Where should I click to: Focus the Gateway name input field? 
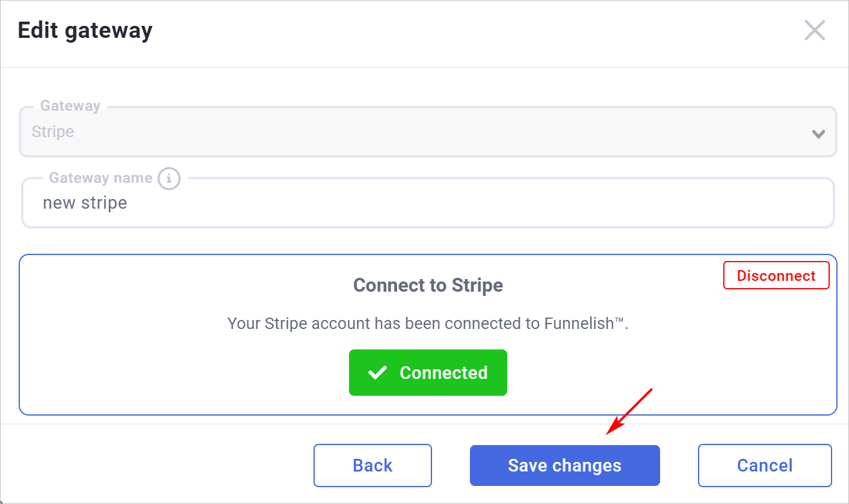428,203
